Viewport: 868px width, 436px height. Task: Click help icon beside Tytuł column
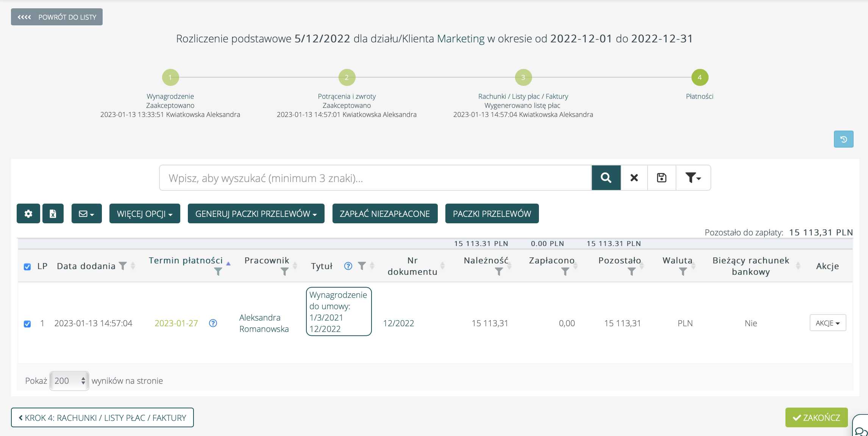click(348, 266)
